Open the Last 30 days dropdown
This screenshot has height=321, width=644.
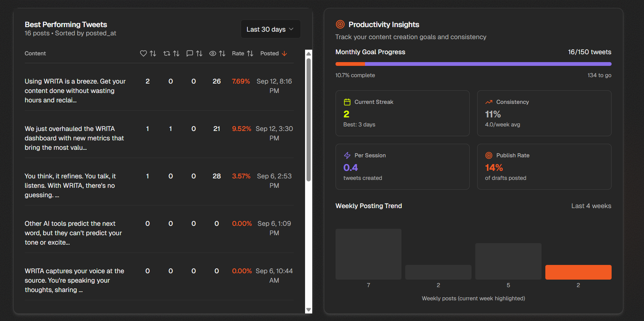tap(270, 29)
